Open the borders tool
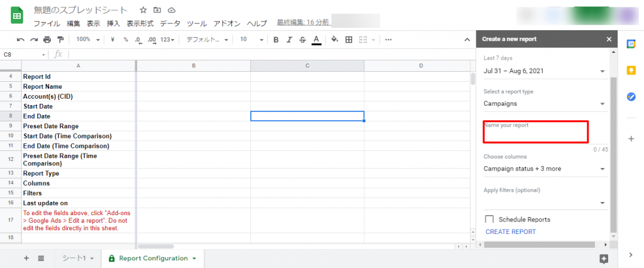 click(348, 40)
